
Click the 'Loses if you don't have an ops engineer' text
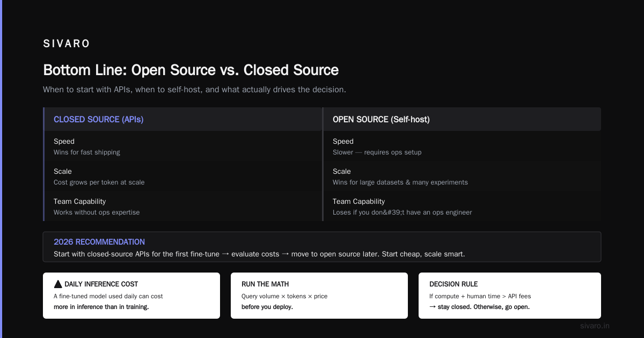coord(402,212)
